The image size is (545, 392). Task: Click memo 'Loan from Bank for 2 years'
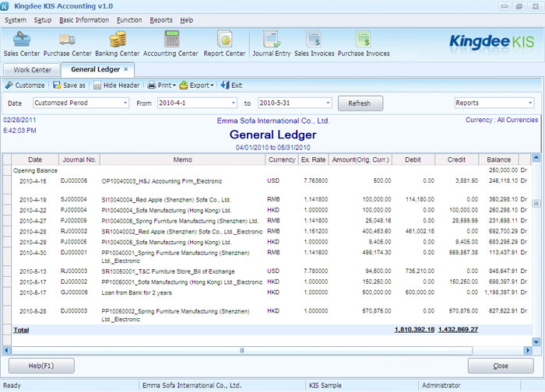[x=136, y=292]
